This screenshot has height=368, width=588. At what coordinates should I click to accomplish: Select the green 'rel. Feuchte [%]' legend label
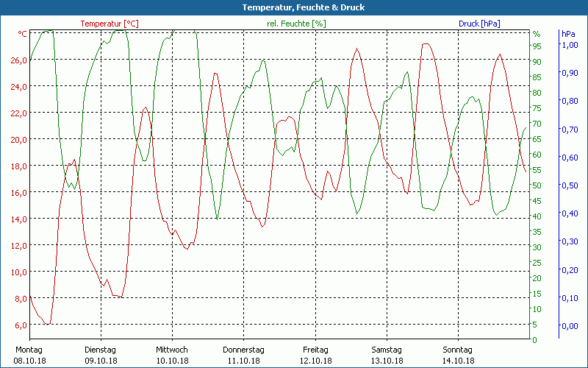(x=296, y=24)
